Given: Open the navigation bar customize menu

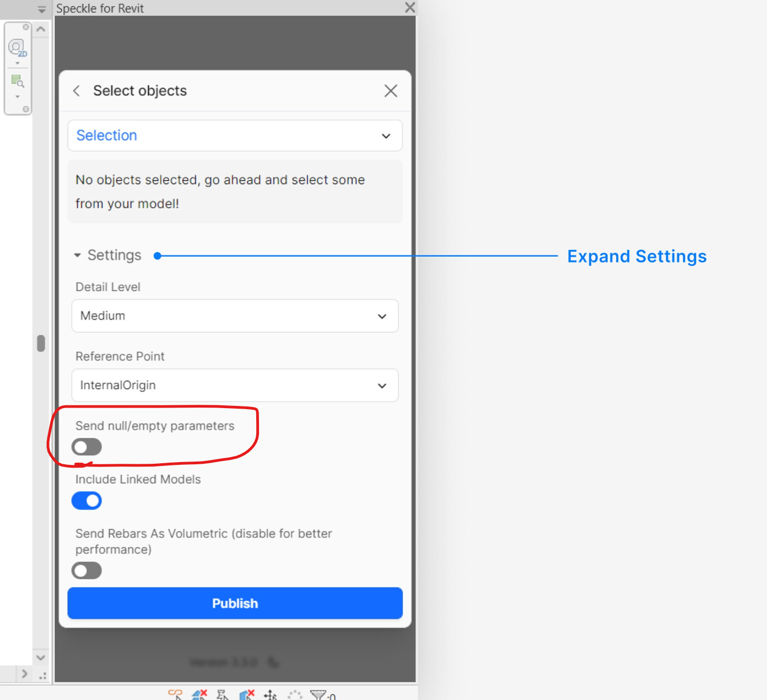Looking at the screenshot, I should click(x=26, y=109).
